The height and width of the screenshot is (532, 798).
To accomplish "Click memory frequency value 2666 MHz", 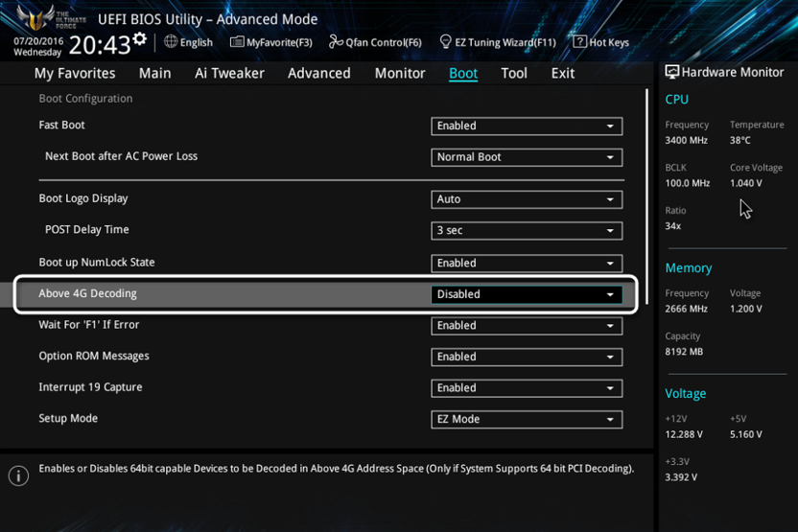I will 686,309.
